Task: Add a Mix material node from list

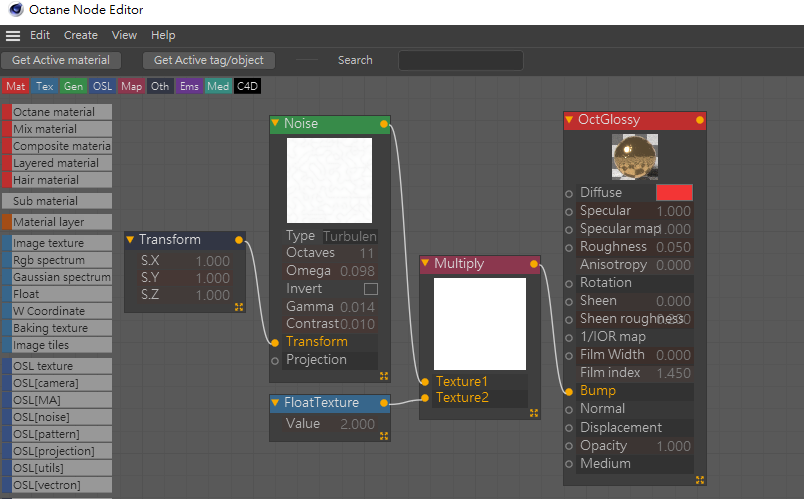Action: pyautogui.click(x=57, y=129)
